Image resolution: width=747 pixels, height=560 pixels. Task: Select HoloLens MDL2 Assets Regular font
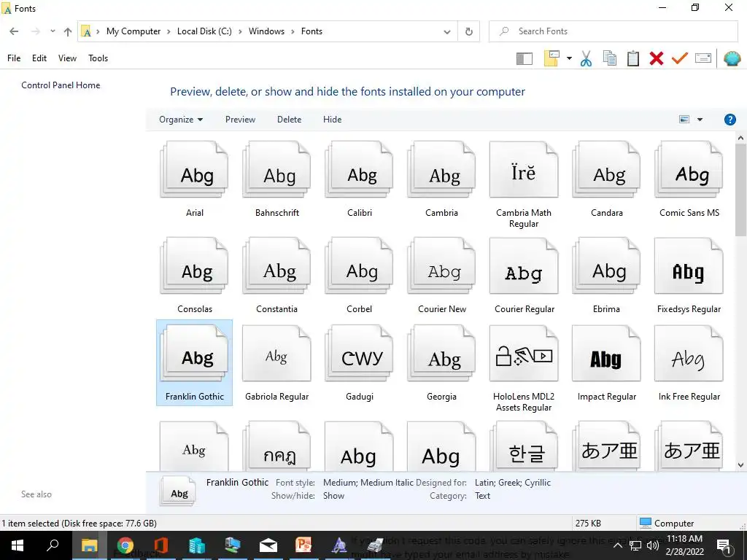[524, 368]
